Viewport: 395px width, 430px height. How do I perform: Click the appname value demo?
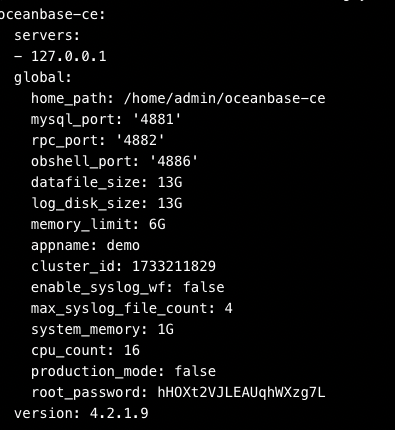[123, 245]
